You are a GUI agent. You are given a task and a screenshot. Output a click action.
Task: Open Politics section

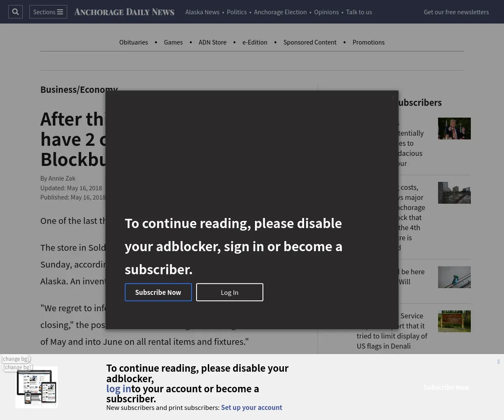pos(237,12)
